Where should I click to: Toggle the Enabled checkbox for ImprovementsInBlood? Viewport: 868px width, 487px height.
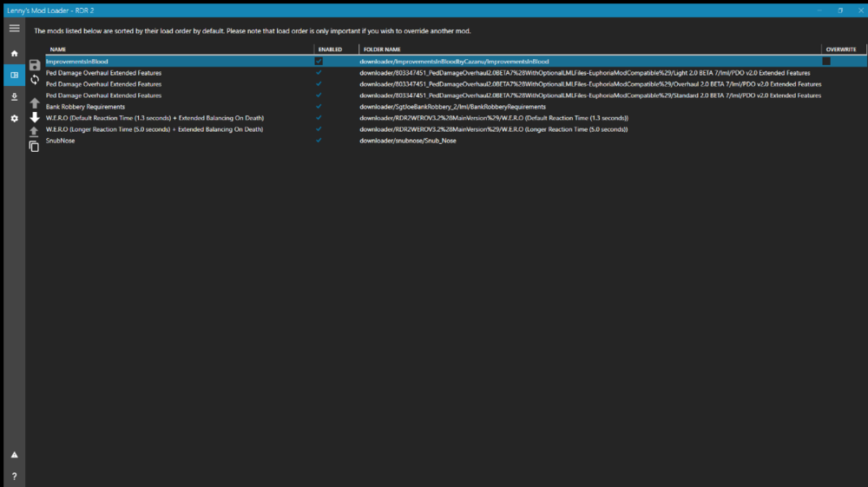coord(319,62)
